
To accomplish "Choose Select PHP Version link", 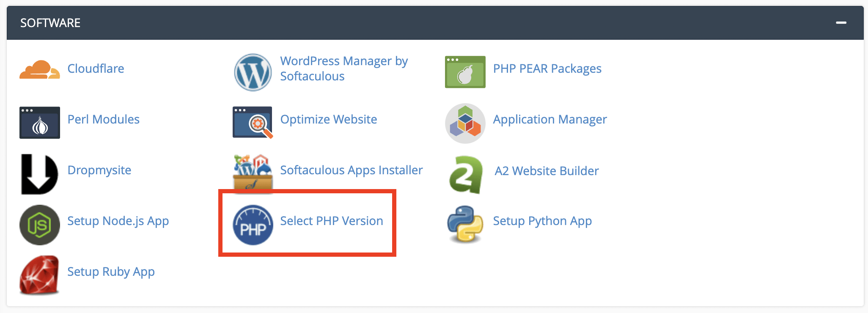I will point(332,221).
